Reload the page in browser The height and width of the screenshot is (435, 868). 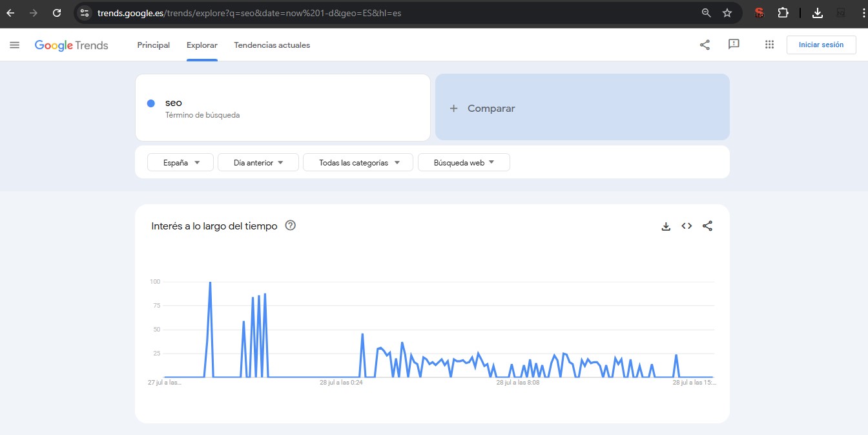pos(57,13)
